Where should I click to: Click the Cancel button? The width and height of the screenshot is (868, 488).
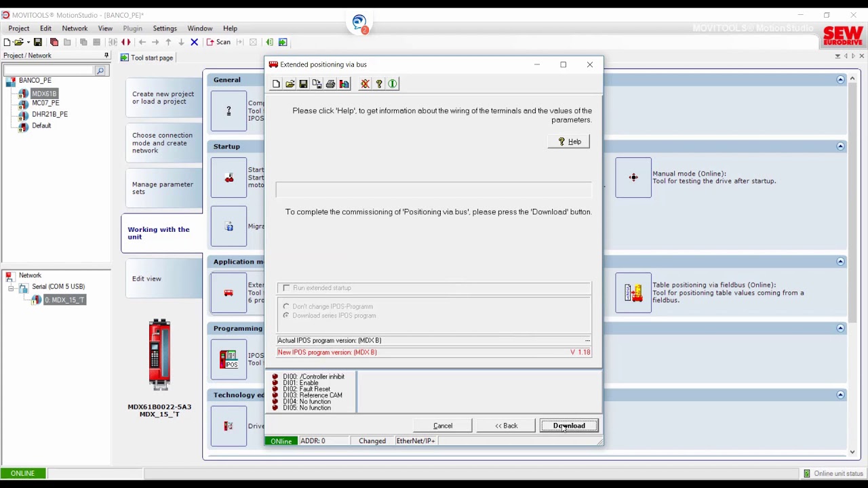pyautogui.click(x=443, y=426)
